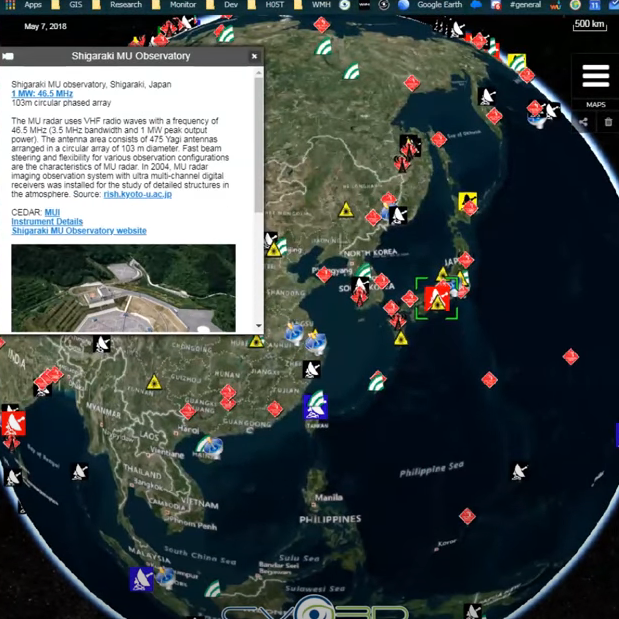Open the WMH bookmarks folder
Image resolution: width=619 pixels, height=619 pixels.
pos(321,5)
